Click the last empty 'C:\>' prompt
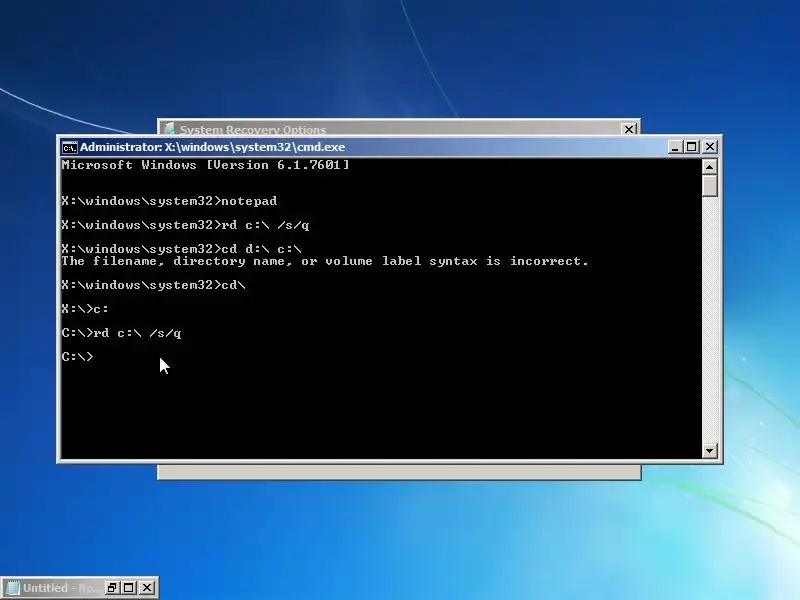This screenshot has height=600, width=800. pos(78,357)
